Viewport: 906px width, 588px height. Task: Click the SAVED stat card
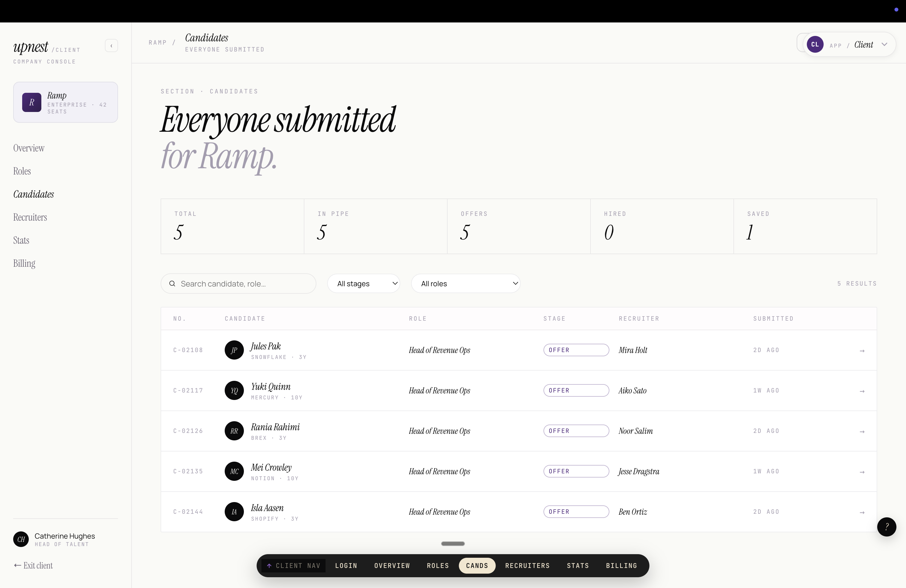coord(805,226)
